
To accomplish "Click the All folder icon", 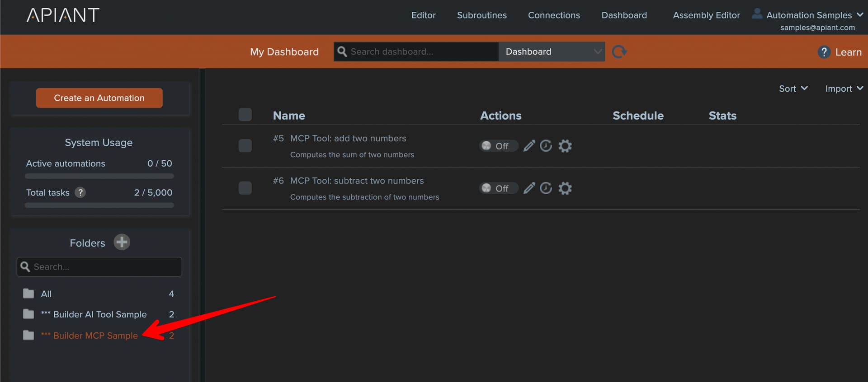I will click(x=28, y=293).
